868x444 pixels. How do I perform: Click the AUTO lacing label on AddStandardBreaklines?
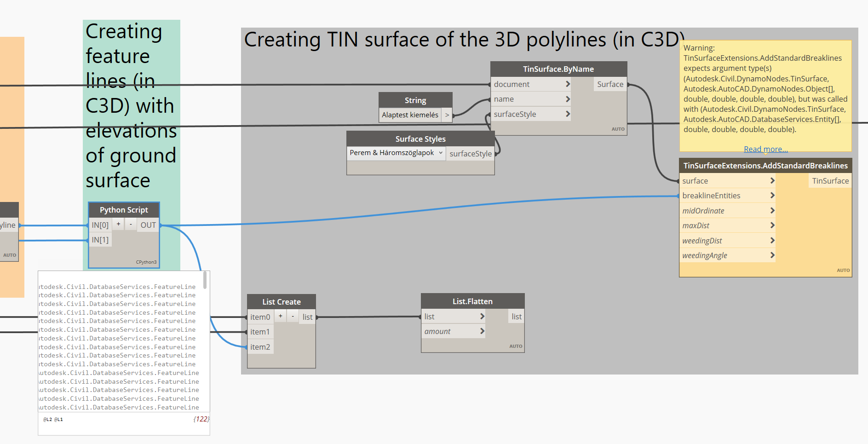[x=843, y=271]
